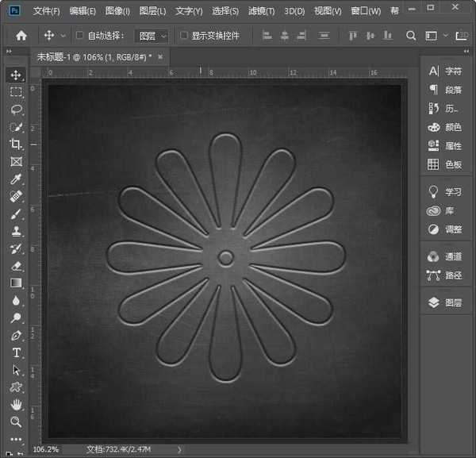The width and height of the screenshot is (476, 458).
Task: Select the Lasso tool
Action: pos(16,110)
